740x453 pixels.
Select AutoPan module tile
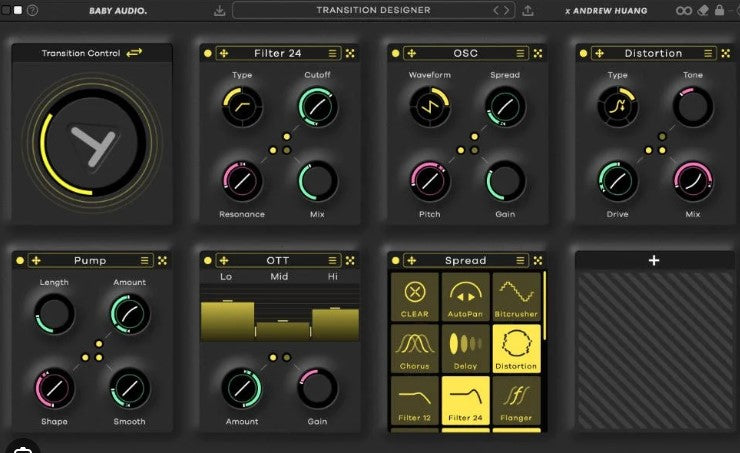tap(465, 297)
